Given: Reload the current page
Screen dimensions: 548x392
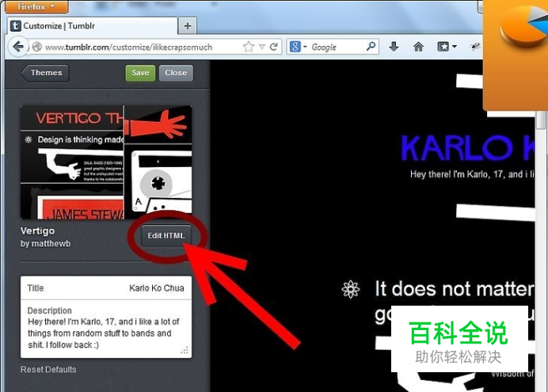Looking at the screenshot, I should [274, 47].
